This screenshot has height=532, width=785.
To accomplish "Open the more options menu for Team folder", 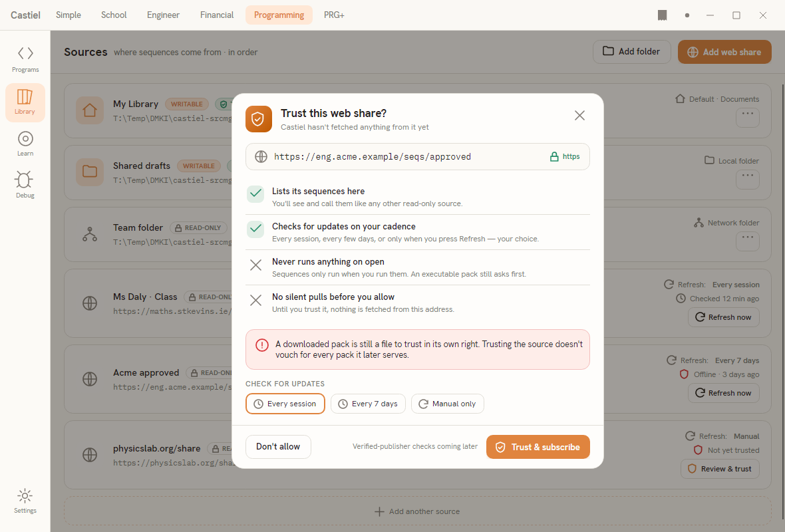I will (x=748, y=241).
